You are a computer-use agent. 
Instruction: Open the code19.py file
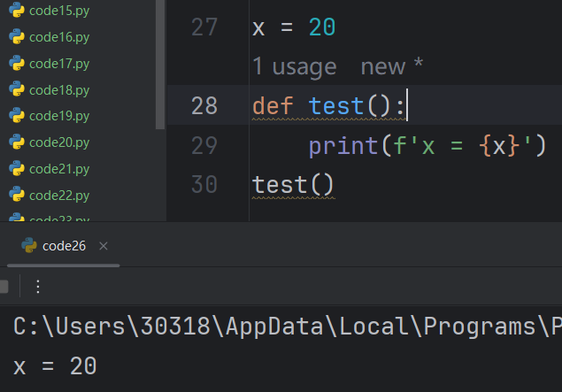tap(58, 116)
